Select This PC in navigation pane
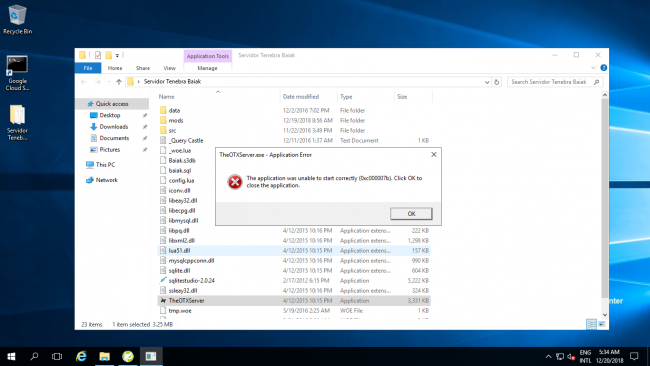Screen dimensions: 650x366 105,165
